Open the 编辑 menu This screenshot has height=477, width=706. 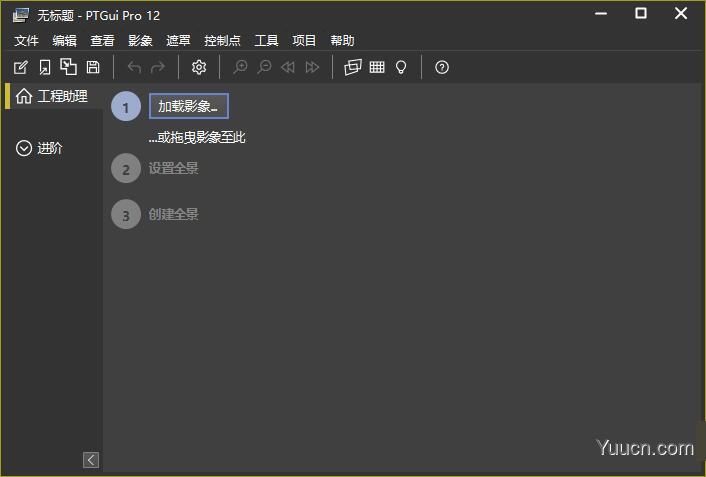point(64,41)
